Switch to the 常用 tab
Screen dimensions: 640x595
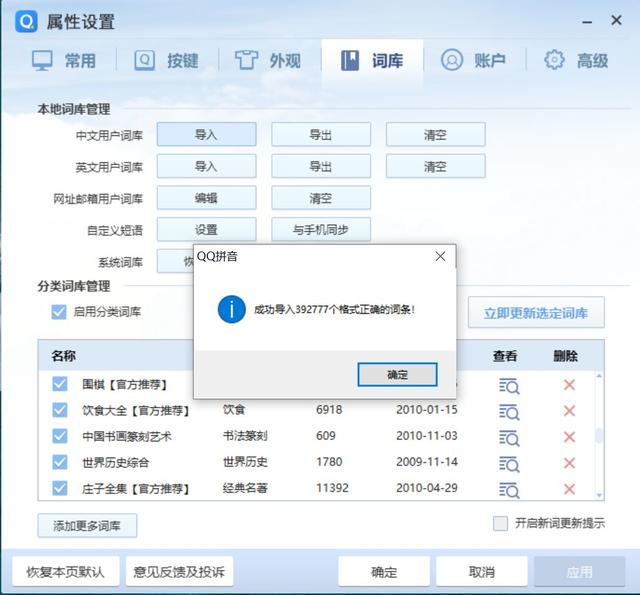pos(64,61)
